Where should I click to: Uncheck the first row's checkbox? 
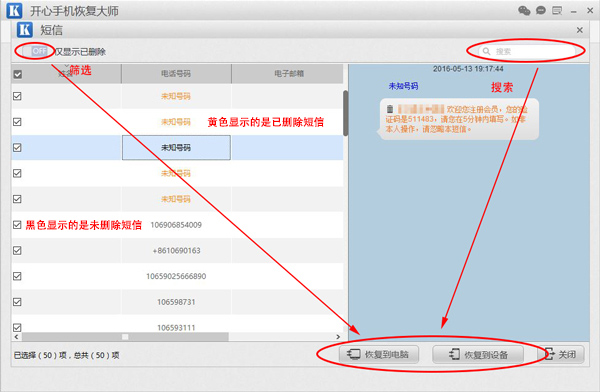[17, 96]
